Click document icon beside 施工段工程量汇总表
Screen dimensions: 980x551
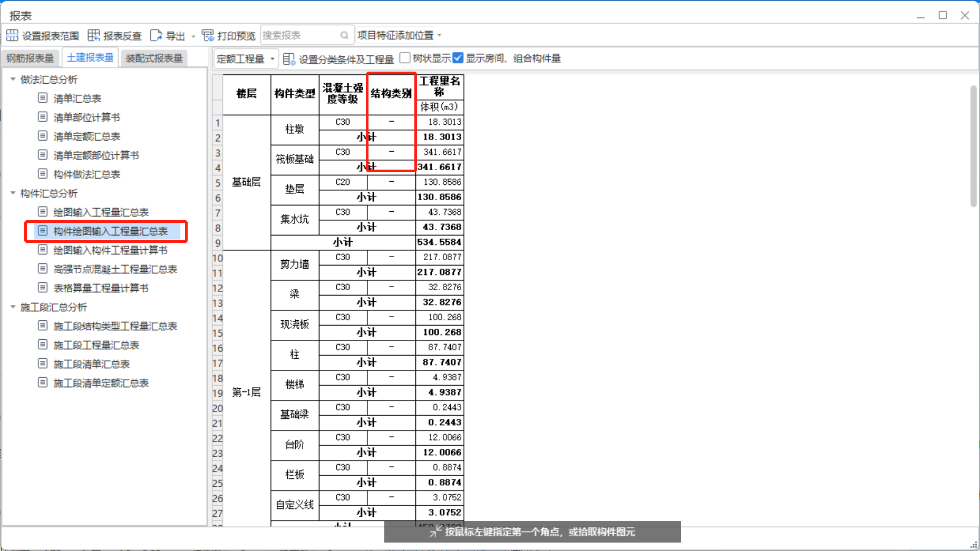[x=43, y=345]
